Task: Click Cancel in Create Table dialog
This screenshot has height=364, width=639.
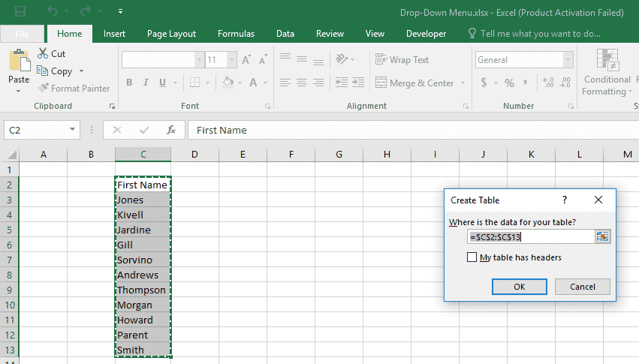Action: point(582,287)
